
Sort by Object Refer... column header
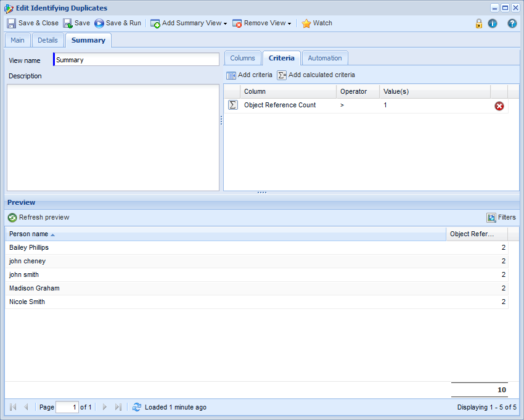click(x=477, y=234)
